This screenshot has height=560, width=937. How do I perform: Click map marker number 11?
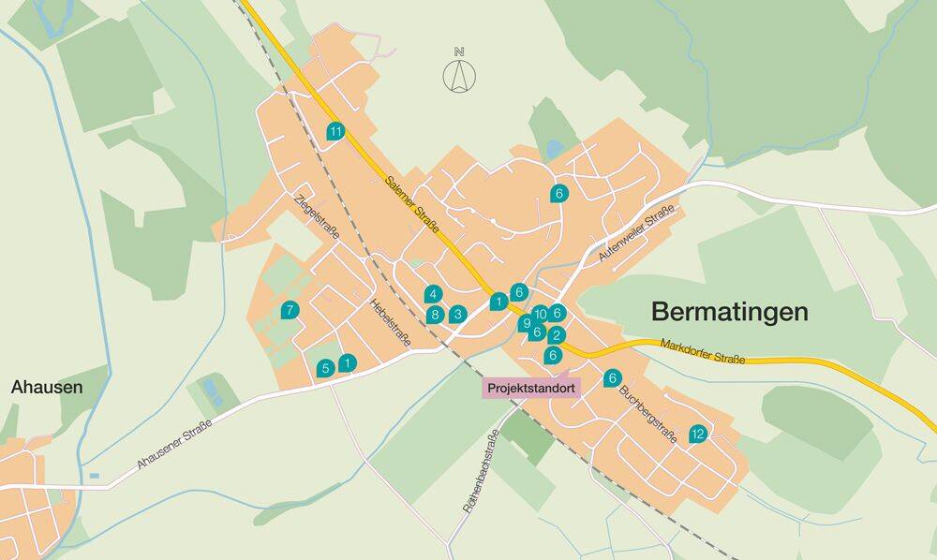pyautogui.click(x=335, y=131)
